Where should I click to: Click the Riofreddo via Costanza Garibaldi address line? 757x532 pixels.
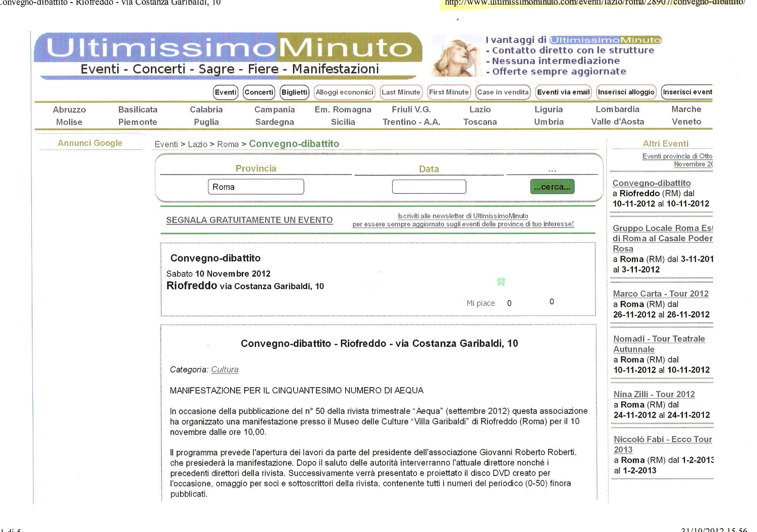[x=245, y=286]
